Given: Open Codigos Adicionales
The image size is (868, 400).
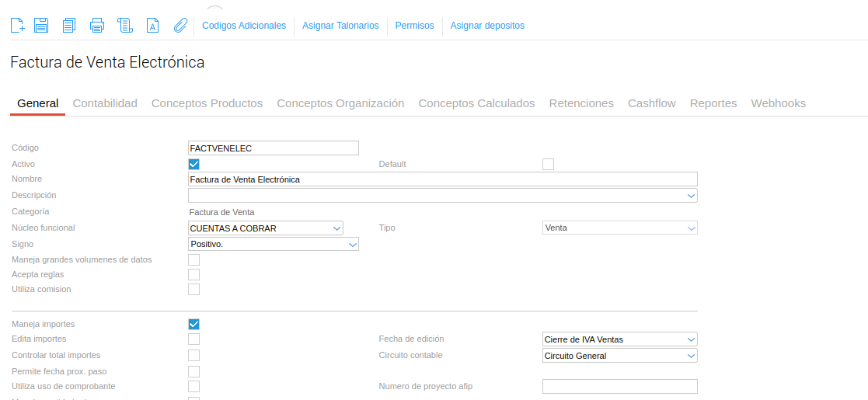Looking at the screenshot, I should pos(244,26).
